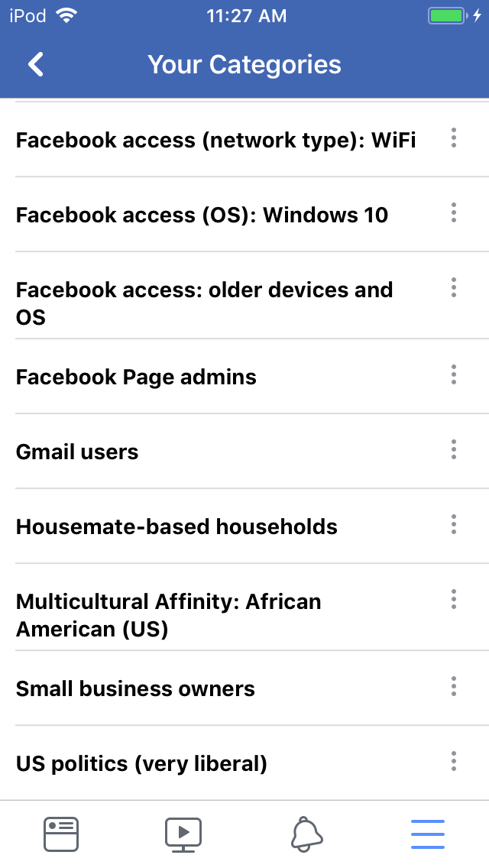Tap the battery indicator in status bar
This screenshot has height=868, width=489.
coord(446,16)
